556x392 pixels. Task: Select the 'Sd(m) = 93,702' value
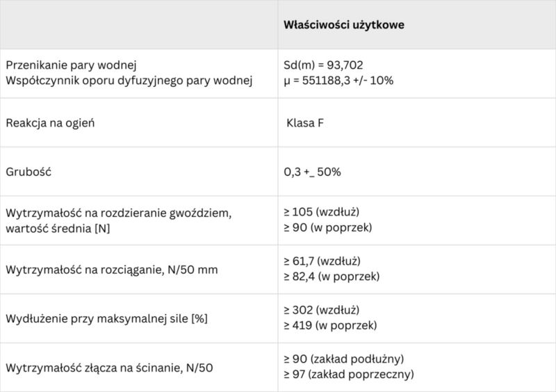coord(323,65)
